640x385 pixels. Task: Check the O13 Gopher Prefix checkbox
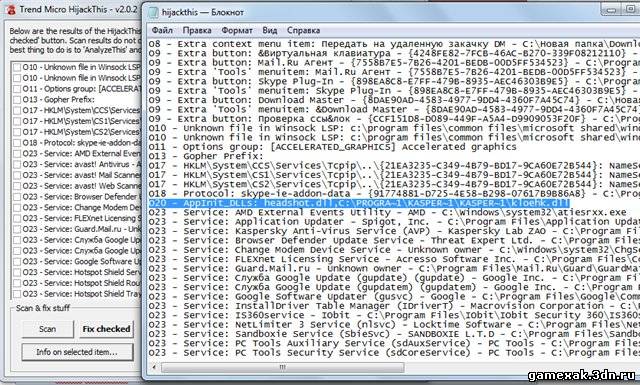17,100
